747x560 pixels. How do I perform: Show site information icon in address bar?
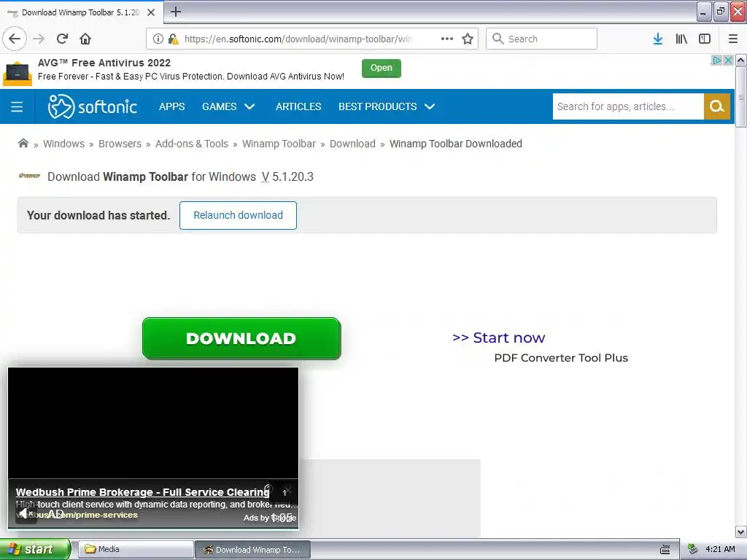[x=158, y=39]
